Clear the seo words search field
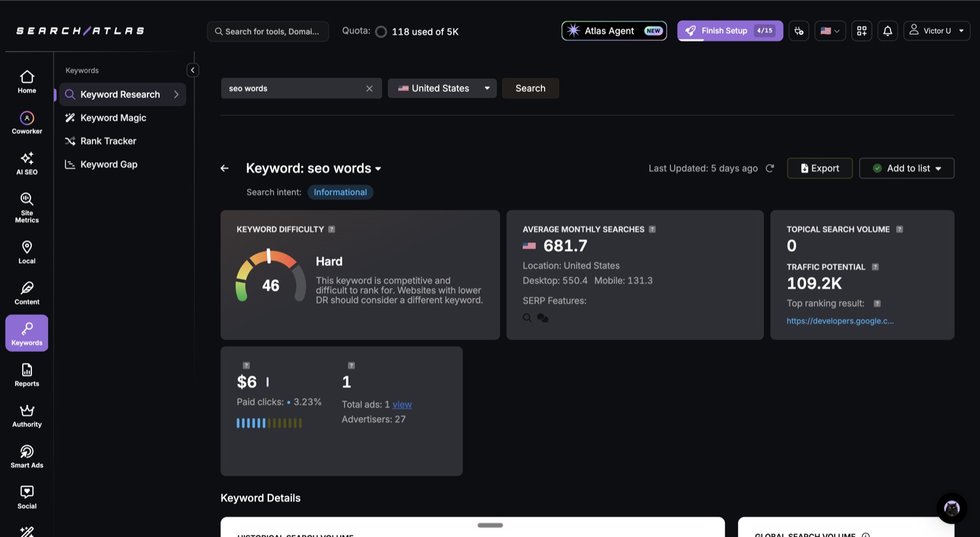Screen dimensions: 980x537 click(369, 88)
